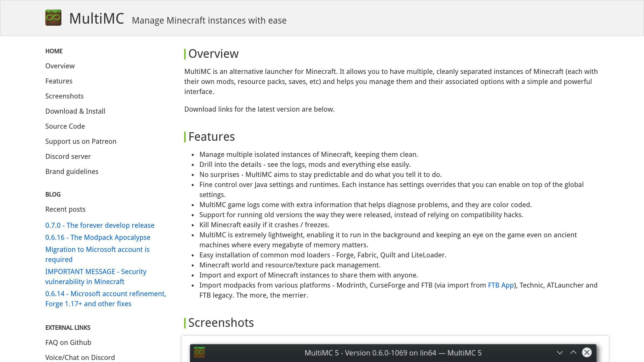Click 'Manage Minecraft instances with ease' tagline

coord(209,20)
